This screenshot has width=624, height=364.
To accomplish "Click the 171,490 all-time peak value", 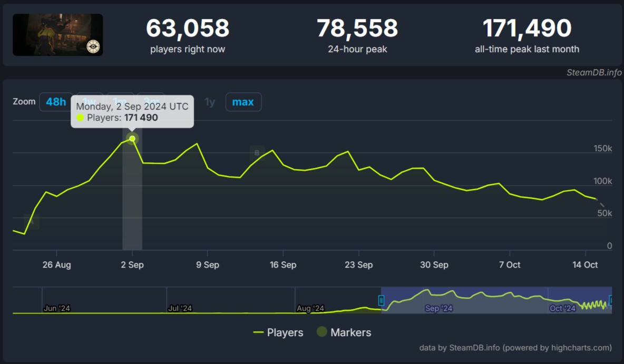I will click(527, 28).
